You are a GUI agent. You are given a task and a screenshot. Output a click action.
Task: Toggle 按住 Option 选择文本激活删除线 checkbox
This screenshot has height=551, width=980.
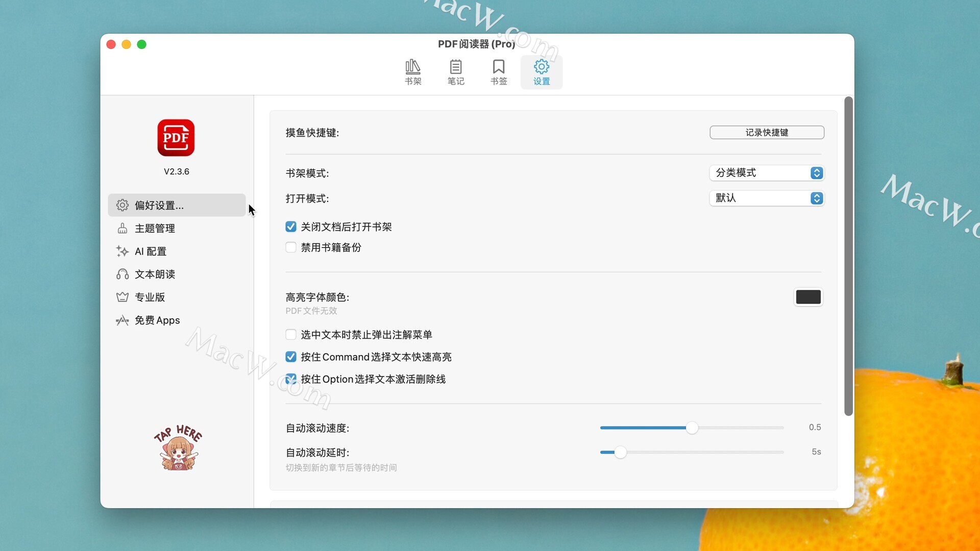coord(291,379)
